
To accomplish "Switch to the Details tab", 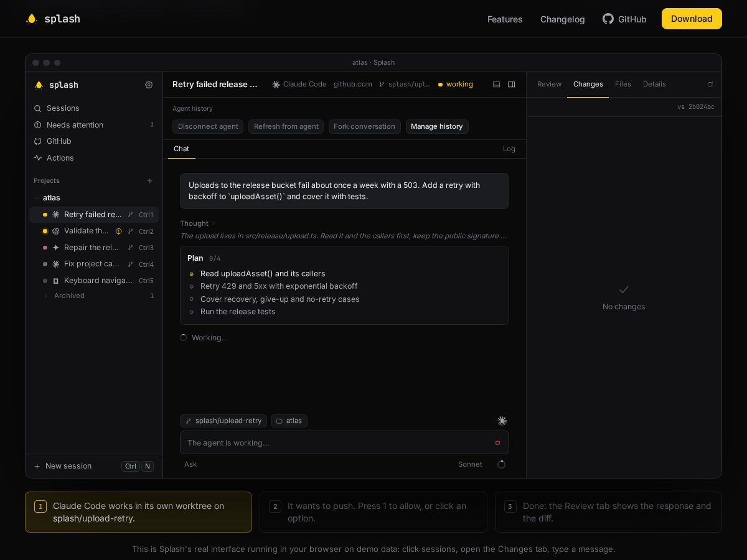I will [654, 85].
